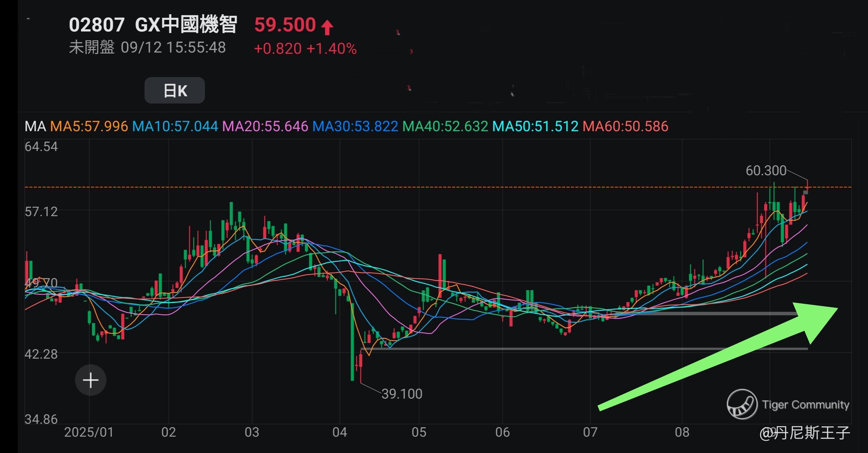Click the 39.100 low price label

tap(402, 394)
